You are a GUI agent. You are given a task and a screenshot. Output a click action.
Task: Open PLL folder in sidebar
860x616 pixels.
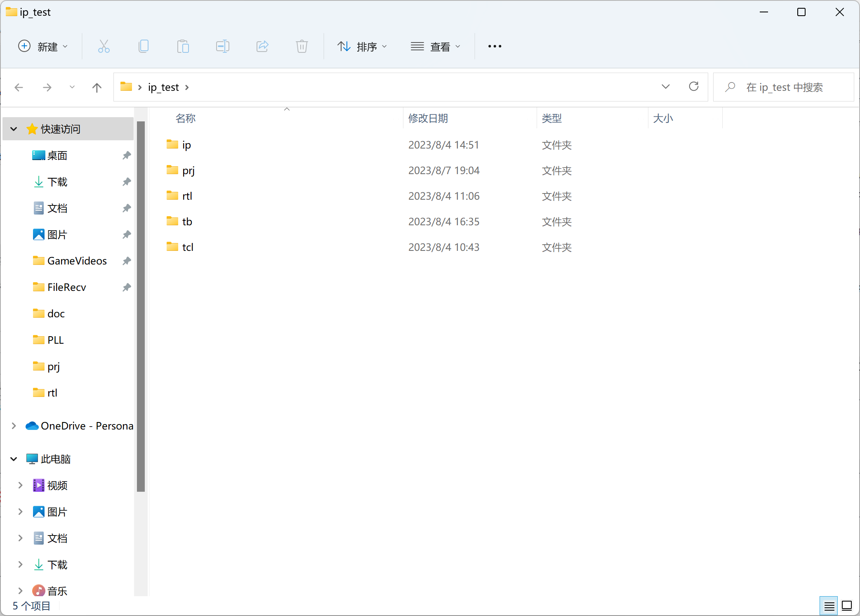coord(55,340)
